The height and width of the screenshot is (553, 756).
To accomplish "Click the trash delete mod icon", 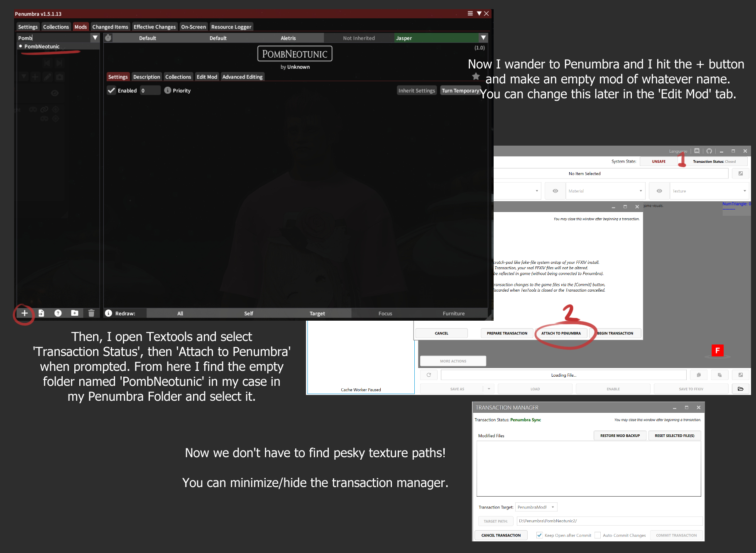I will point(91,313).
